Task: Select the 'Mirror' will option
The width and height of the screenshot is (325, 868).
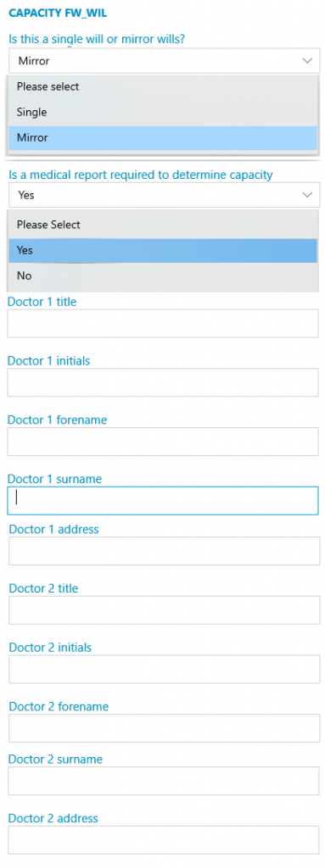Action: coord(163,138)
